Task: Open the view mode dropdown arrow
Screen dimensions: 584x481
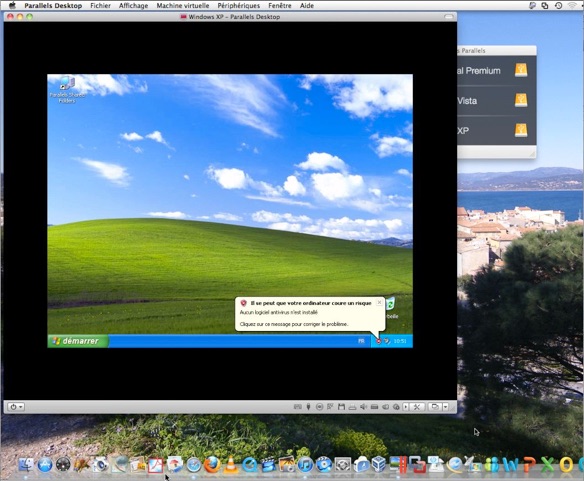Action: tap(445, 407)
